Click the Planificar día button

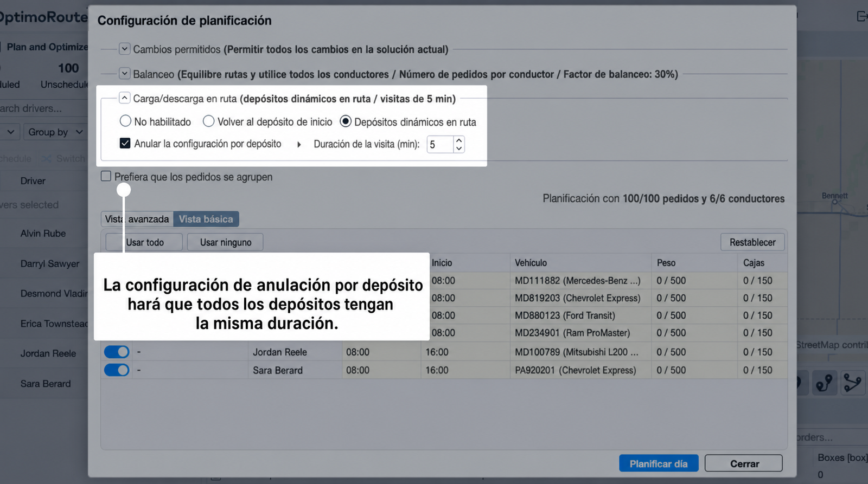click(x=659, y=463)
